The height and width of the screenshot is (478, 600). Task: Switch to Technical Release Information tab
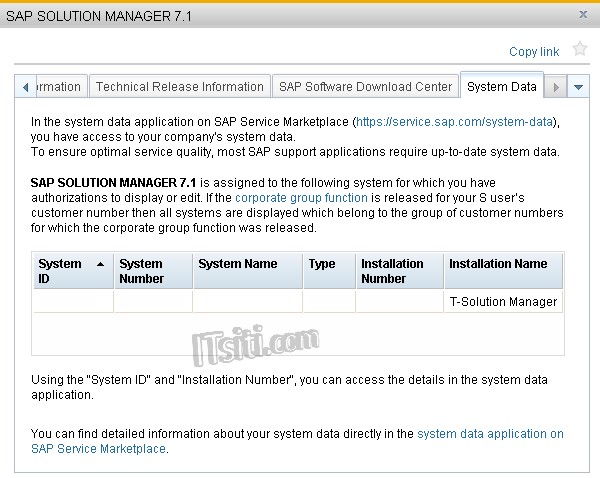point(180,87)
